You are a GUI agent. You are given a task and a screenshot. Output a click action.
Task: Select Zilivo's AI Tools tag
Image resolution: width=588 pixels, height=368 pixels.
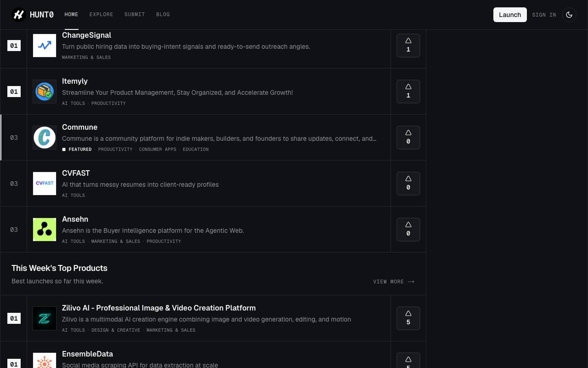[x=73, y=330]
